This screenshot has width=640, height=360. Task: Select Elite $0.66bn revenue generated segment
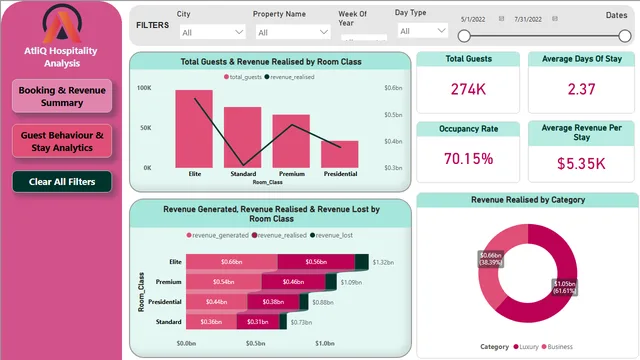point(231,262)
